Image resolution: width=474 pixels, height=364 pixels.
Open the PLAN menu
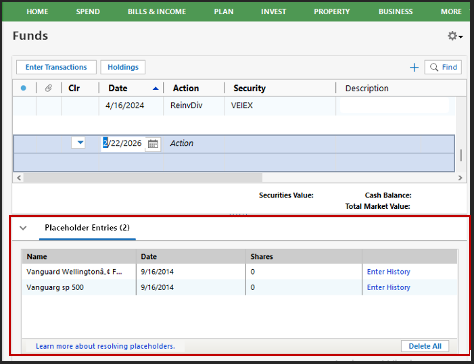click(224, 11)
